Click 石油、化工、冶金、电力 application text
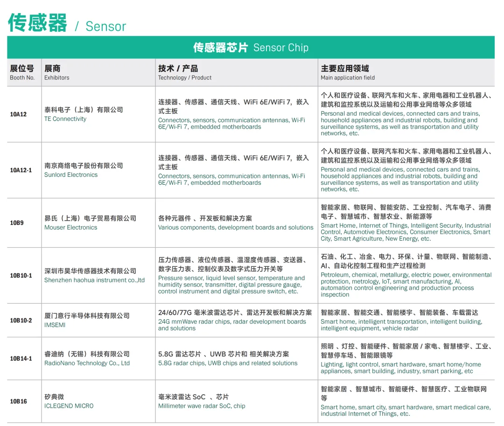504x426 pixels. coord(406,261)
